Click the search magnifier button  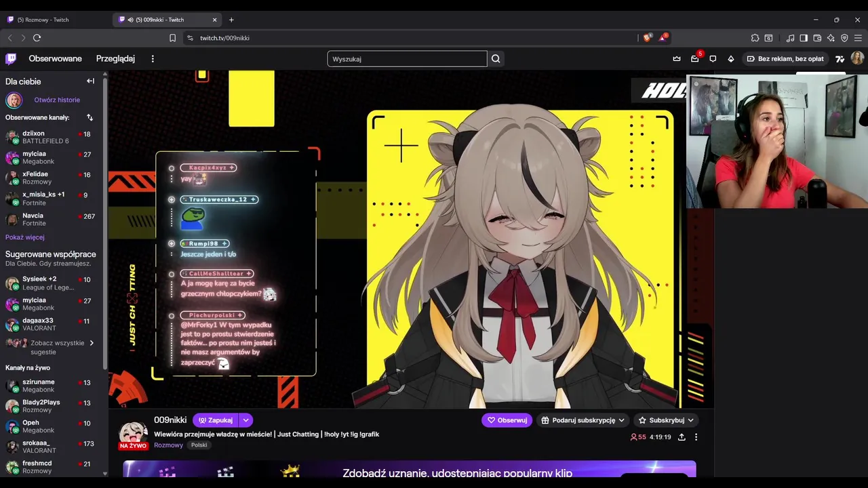496,59
